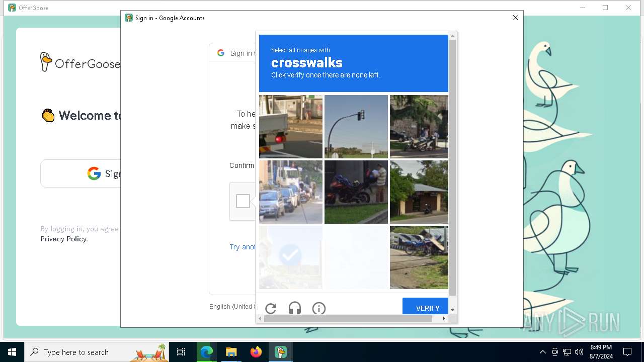Deselect the checked captcha tile
This screenshot has height=362, width=644.
(x=291, y=257)
